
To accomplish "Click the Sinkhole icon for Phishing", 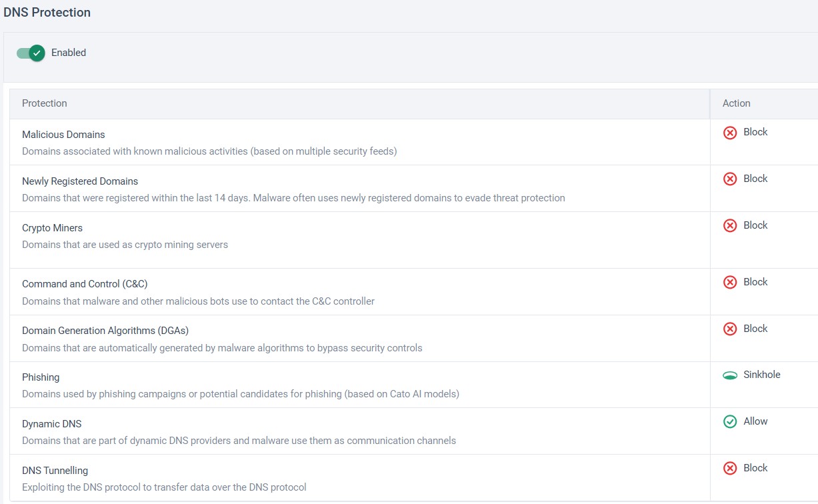I will 730,375.
